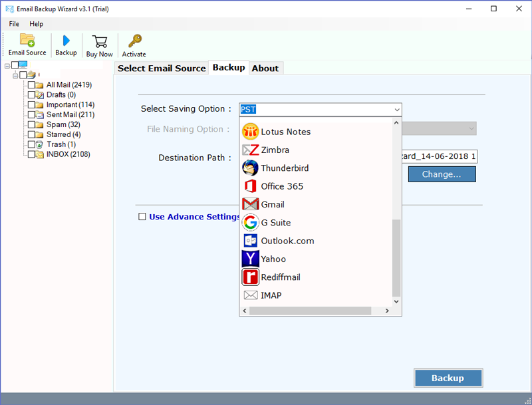Select the Starred (4) folder label
The image size is (532, 405).
(64, 134)
